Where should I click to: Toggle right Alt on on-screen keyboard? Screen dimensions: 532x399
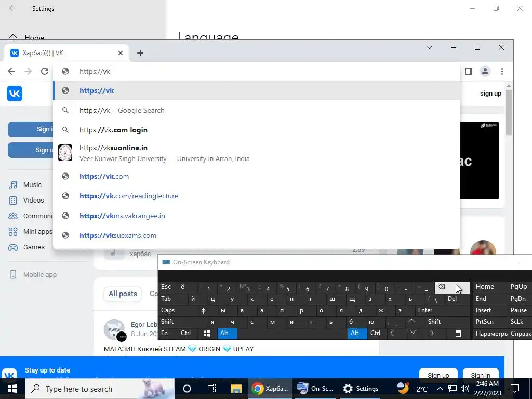point(357,333)
